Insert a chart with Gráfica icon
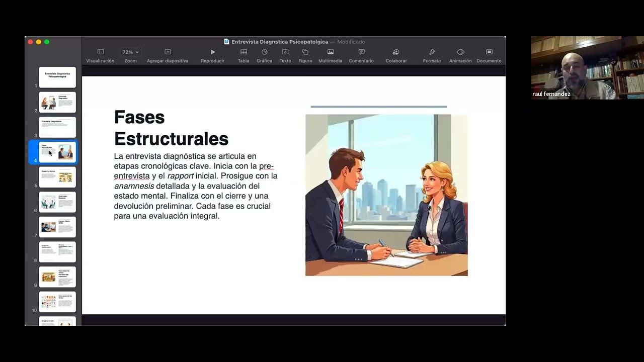The image size is (644, 362). tap(265, 52)
